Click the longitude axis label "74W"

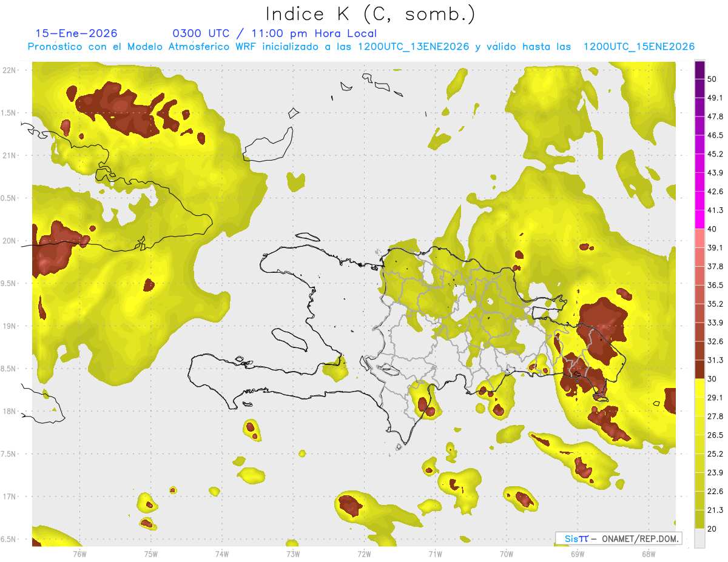(222, 554)
